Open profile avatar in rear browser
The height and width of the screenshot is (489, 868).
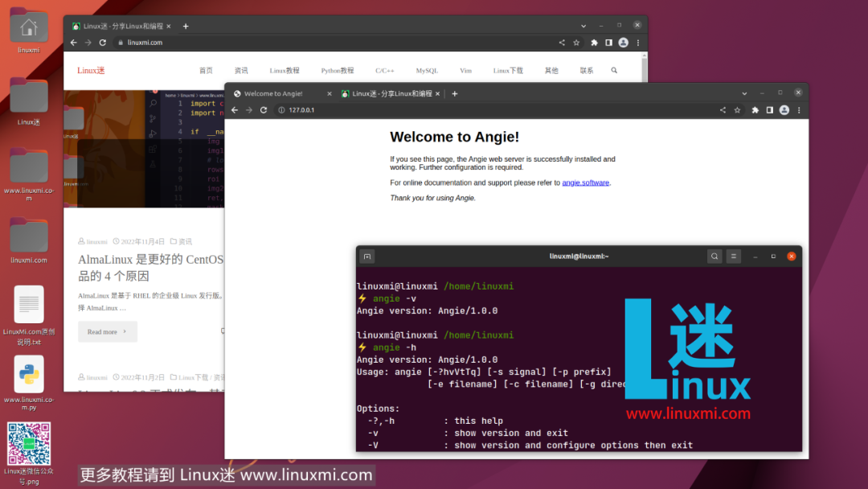624,43
